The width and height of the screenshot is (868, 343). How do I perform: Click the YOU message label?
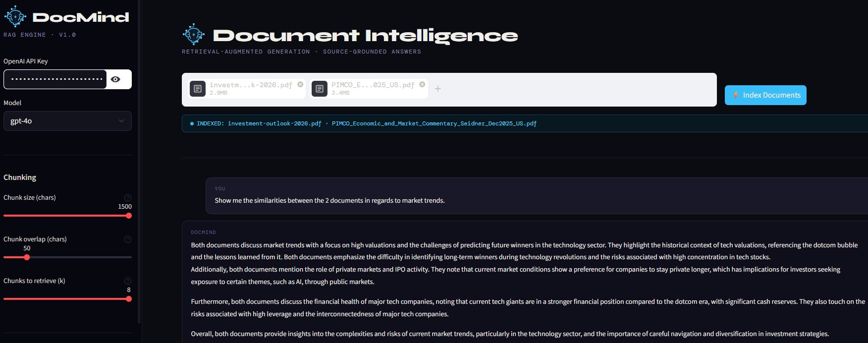point(220,189)
